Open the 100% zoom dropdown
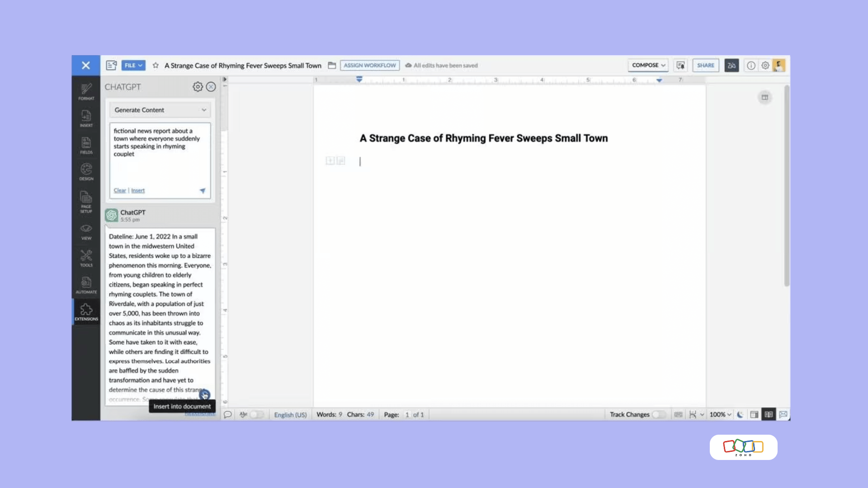 [720, 414]
